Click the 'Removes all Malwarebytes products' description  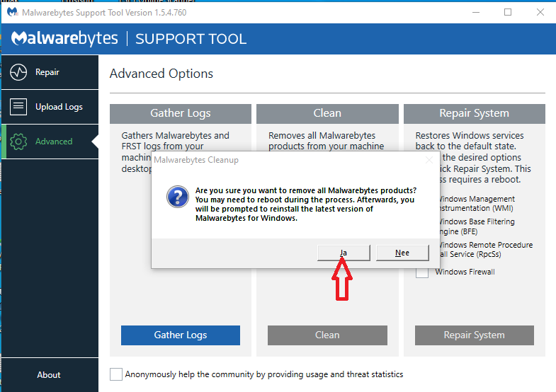[x=327, y=141]
